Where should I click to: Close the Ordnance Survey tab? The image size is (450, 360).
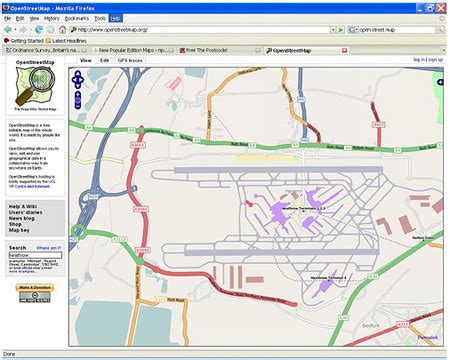pyautogui.click(x=84, y=50)
